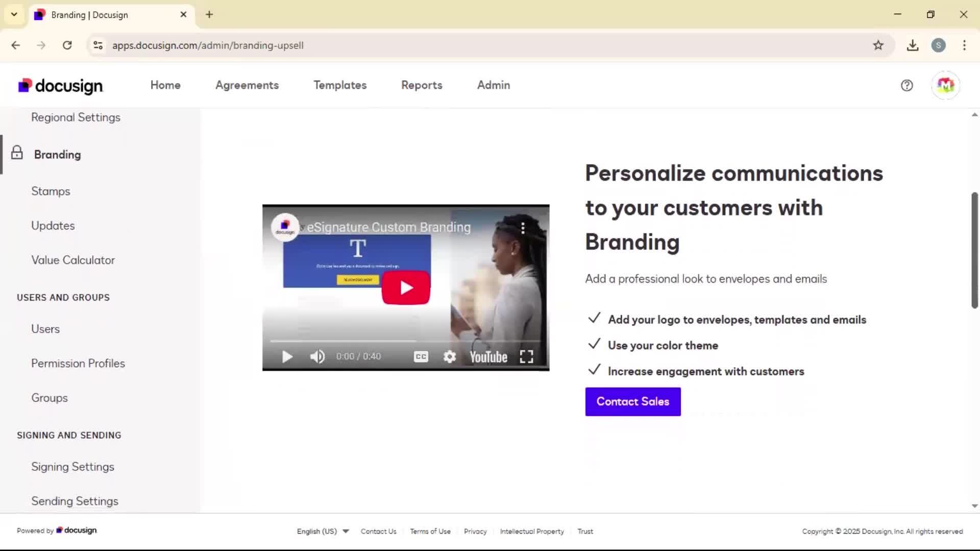Viewport: 980px width, 551px height.
Task: Go forward in browser history
Action: (x=41, y=45)
